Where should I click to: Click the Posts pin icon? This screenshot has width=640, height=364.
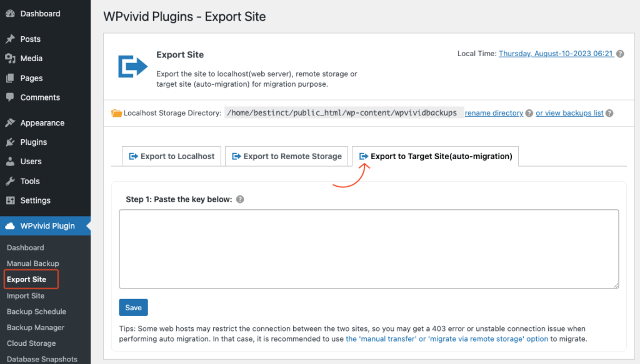11,39
